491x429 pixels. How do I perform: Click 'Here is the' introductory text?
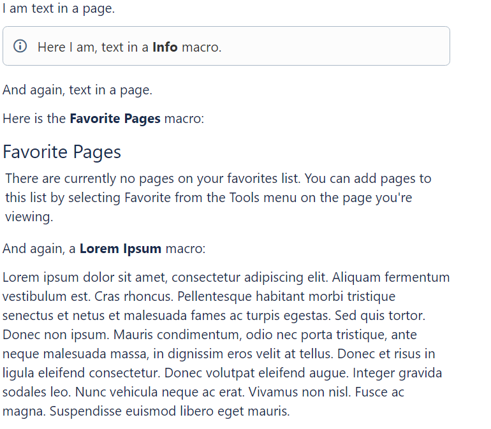click(x=34, y=119)
